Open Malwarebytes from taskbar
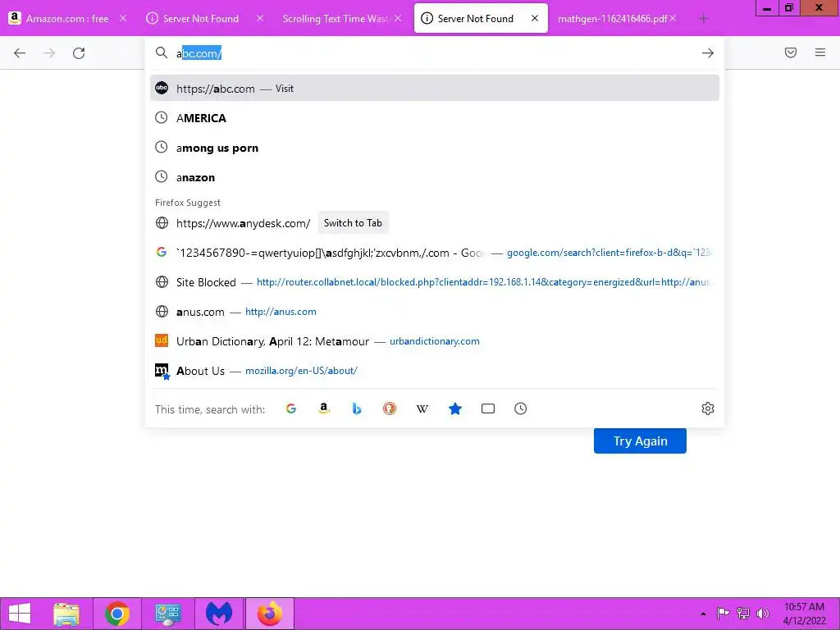Viewport: 840px width, 630px height. pyautogui.click(x=219, y=614)
